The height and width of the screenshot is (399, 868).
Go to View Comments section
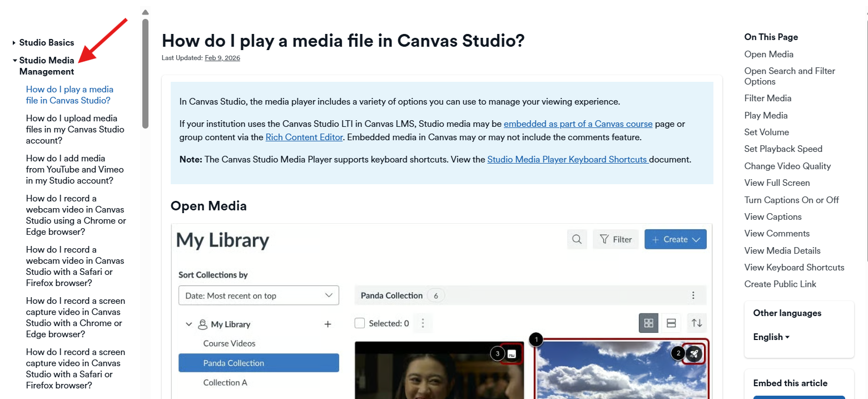777,233
